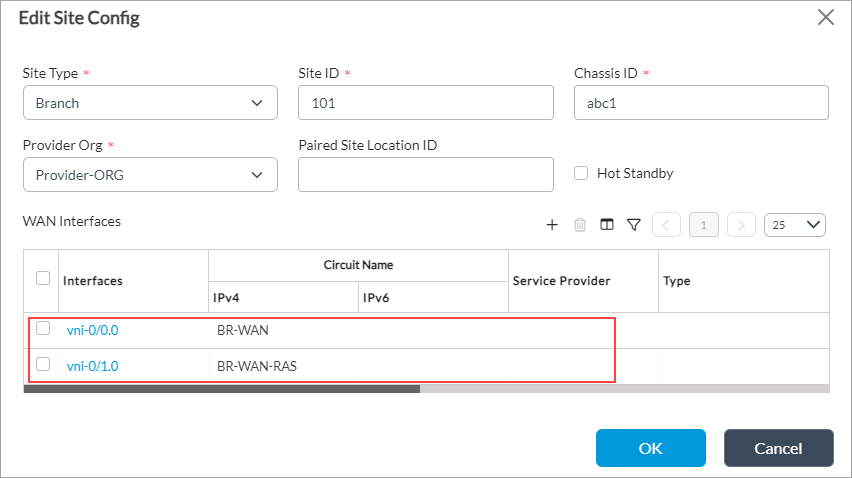Open the vni-0/0.0 interface link
Viewport: 852px width, 478px height.
[x=93, y=330]
